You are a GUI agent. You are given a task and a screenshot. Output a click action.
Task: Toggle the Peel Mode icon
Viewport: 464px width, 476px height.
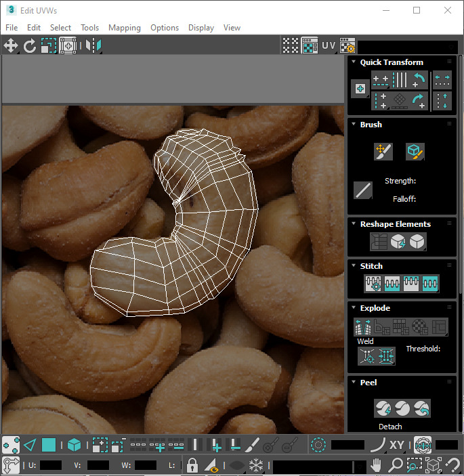(x=402, y=408)
